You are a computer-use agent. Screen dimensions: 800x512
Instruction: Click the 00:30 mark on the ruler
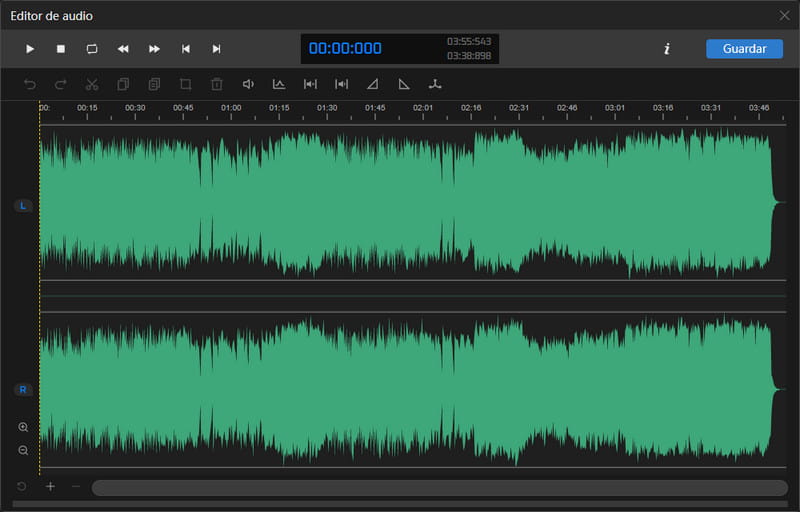(x=135, y=108)
